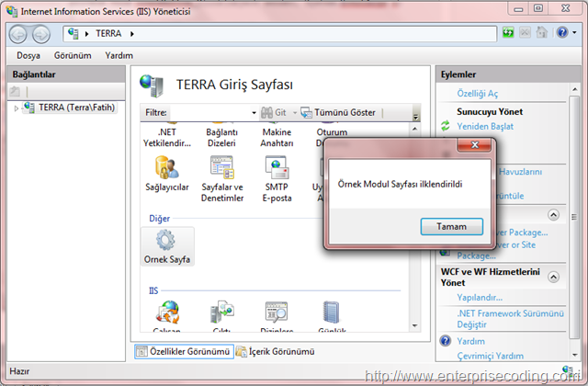Click the Diğer group header
Viewport: 588px width, 386px height.
click(159, 219)
